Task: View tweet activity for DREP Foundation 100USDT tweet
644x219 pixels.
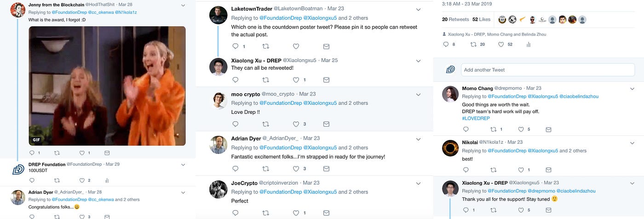Action: [x=107, y=180]
